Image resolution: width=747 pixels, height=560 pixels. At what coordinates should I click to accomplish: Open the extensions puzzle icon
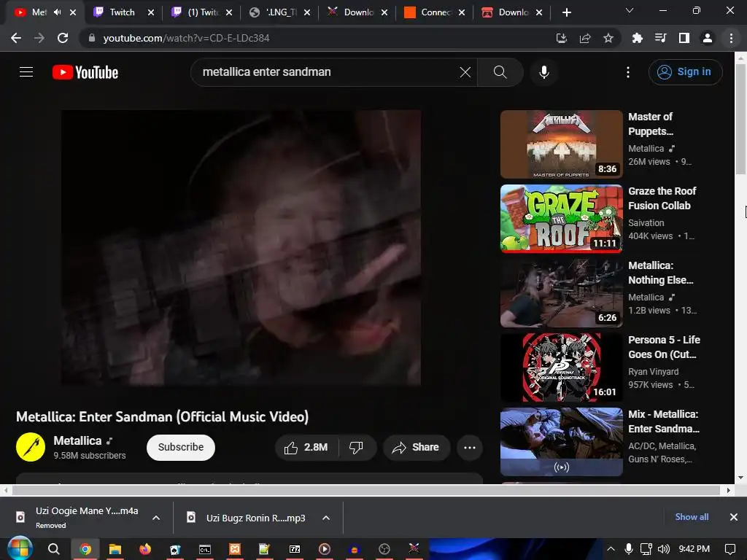637,38
